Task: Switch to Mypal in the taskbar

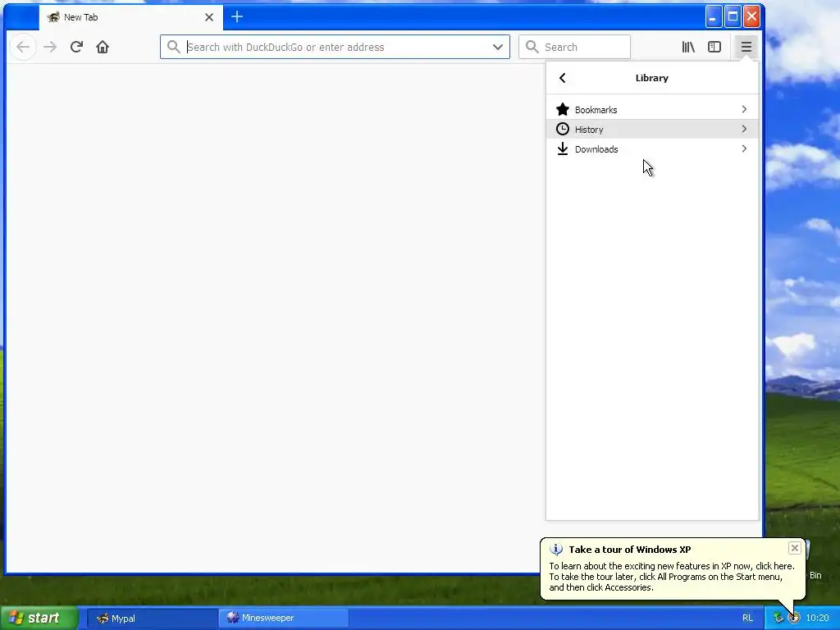Action: tap(152, 619)
